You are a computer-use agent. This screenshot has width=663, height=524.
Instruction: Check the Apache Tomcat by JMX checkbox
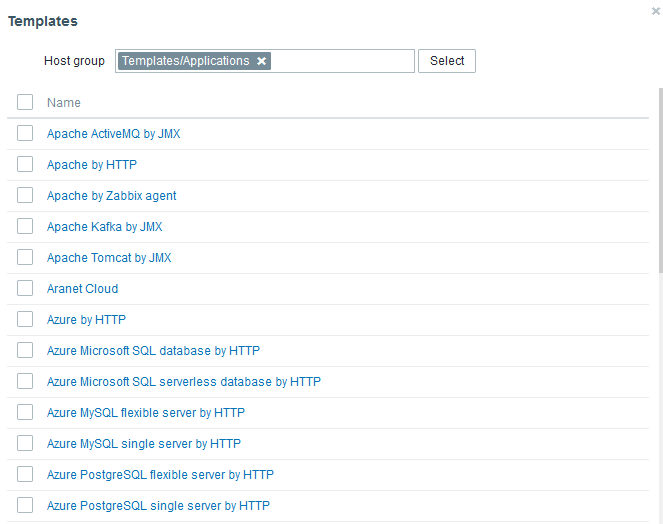tap(25, 257)
